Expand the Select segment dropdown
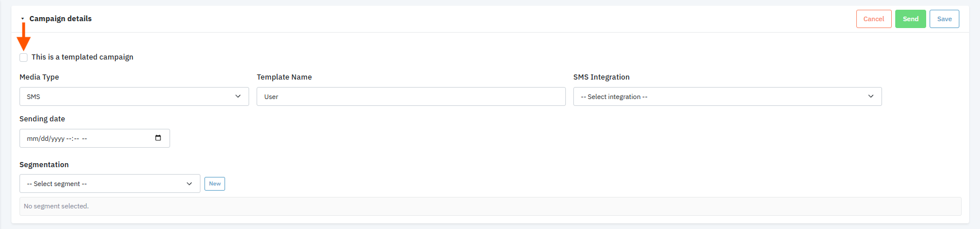This screenshot has width=980, height=229. (x=109, y=184)
